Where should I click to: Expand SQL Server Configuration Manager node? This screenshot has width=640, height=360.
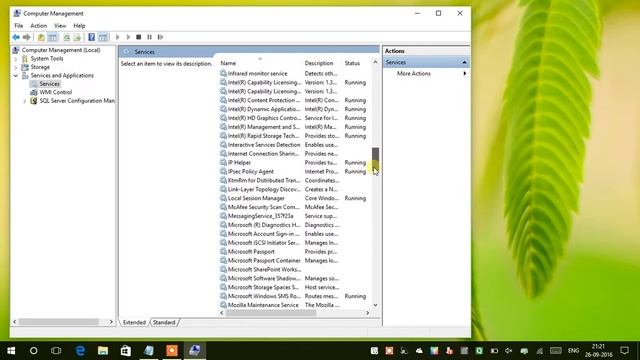[x=24, y=101]
